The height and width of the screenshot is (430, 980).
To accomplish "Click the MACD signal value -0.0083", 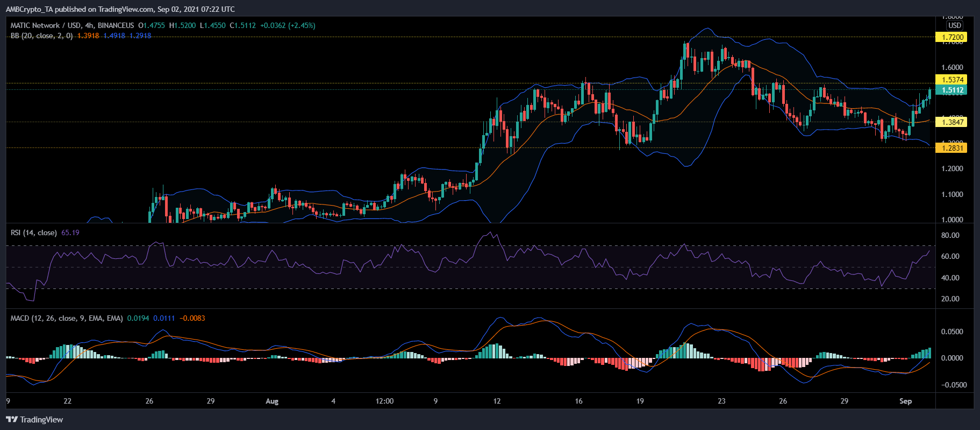I will (x=192, y=318).
